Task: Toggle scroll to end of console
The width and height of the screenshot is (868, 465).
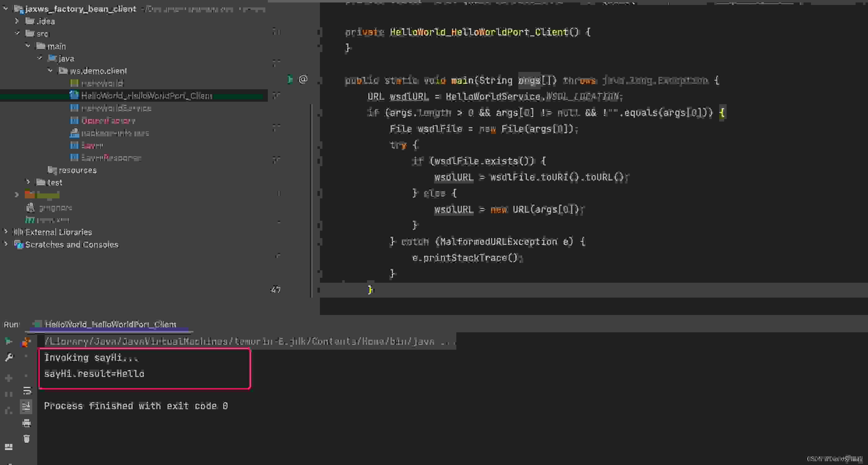Action: [x=26, y=406]
